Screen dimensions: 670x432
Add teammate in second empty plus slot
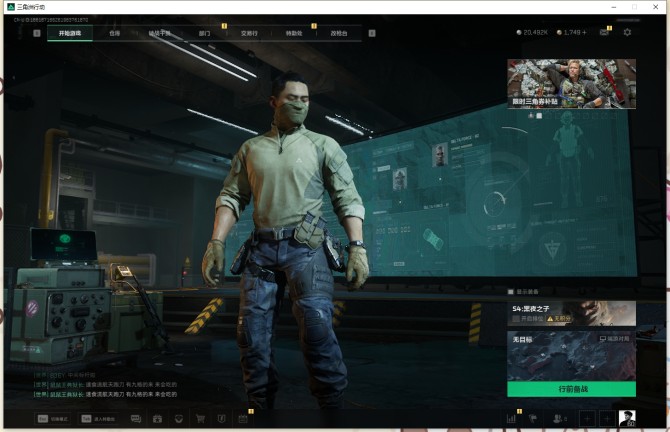(607, 419)
